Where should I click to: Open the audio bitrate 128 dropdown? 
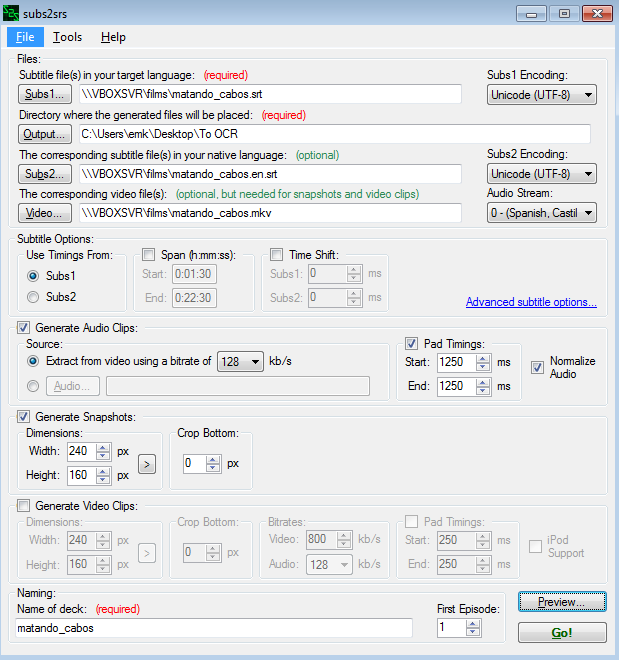(240, 362)
